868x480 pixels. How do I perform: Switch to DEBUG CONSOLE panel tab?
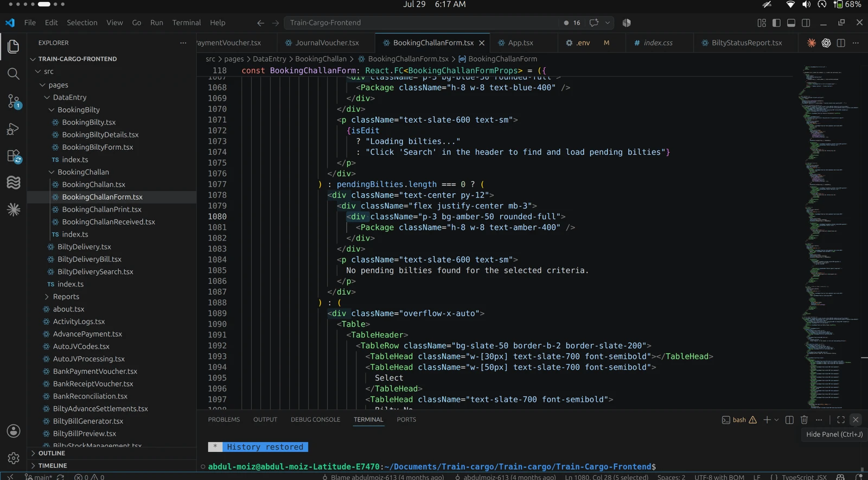(x=315, y=420)
